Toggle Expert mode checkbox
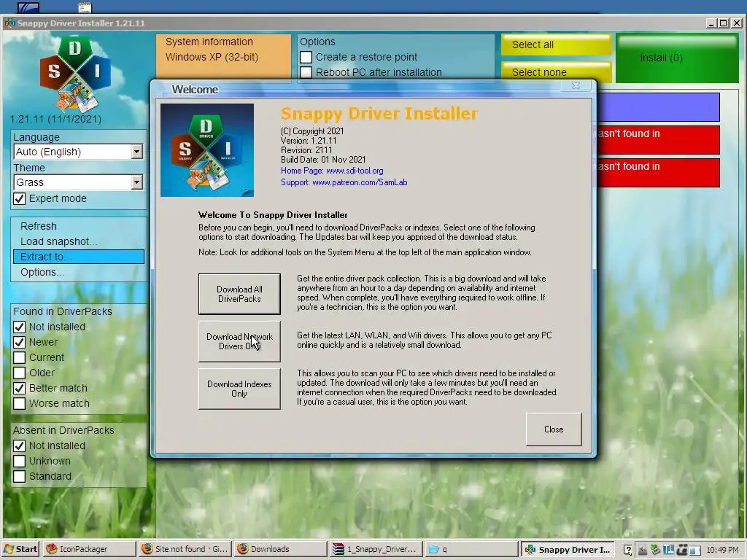This screenshot has height=560, width=747. pyautogui.click(x=19, y=198)
